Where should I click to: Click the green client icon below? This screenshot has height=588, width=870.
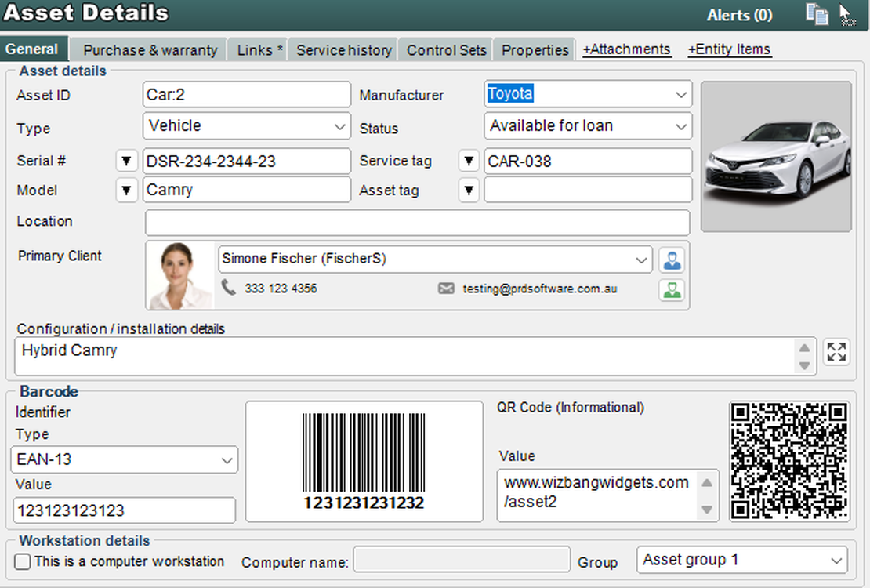pos(671,290)
